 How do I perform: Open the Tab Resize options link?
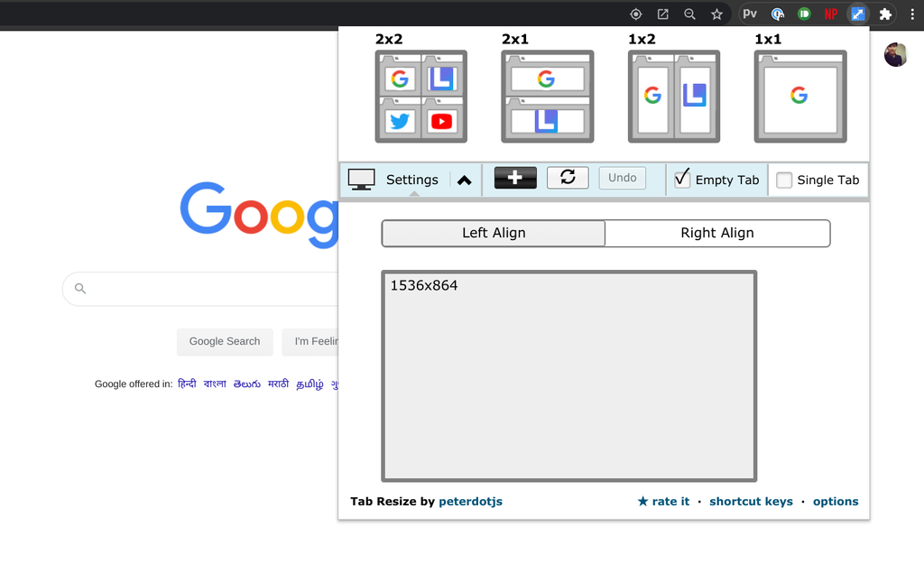835,501
